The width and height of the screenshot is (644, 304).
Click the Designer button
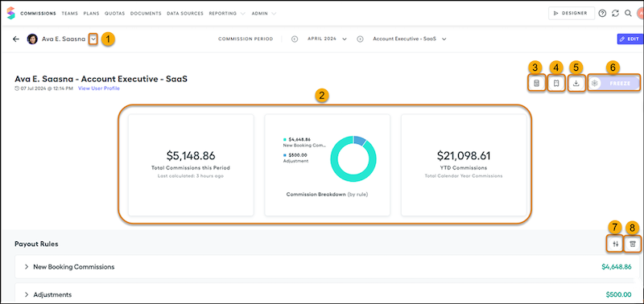coord(572,13)
